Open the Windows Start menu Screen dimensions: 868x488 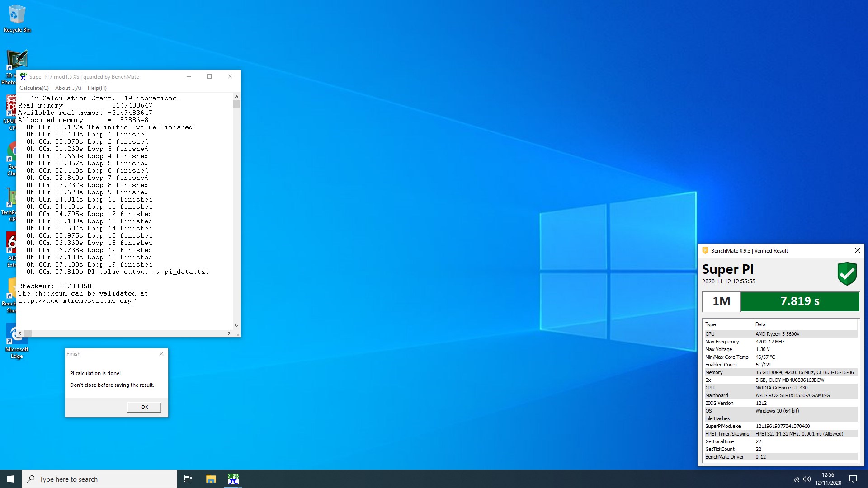11,479
